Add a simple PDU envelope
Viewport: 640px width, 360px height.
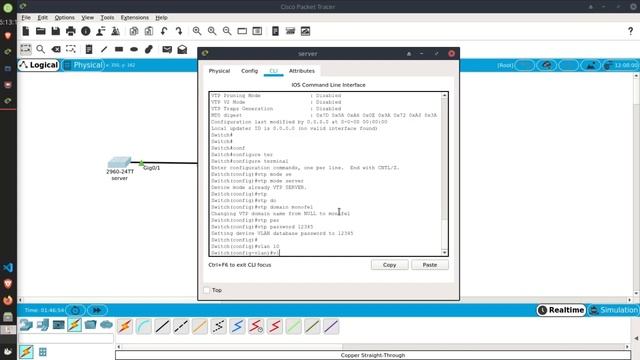click(167, 49)
